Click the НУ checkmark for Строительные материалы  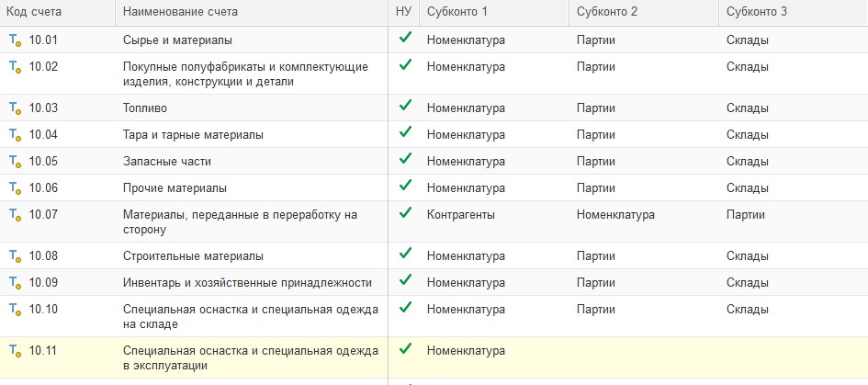click(x=404, y=255)
